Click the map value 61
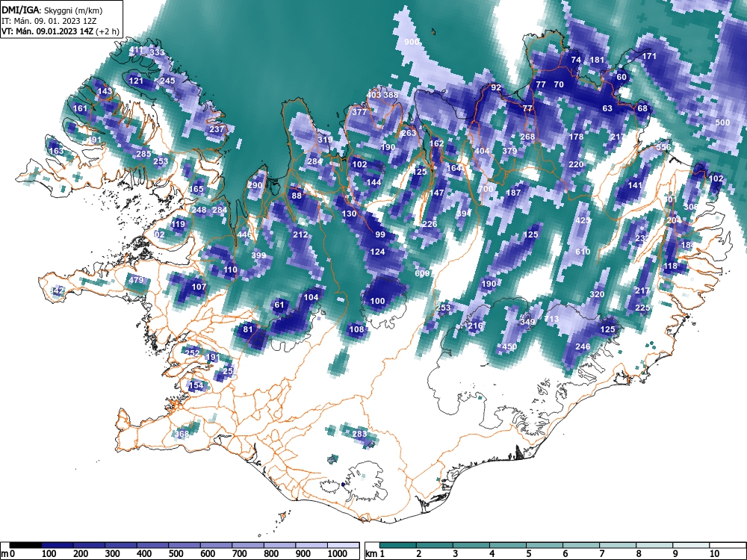The height and width of the screenshot is (560, 747). (x=279, y=305)
